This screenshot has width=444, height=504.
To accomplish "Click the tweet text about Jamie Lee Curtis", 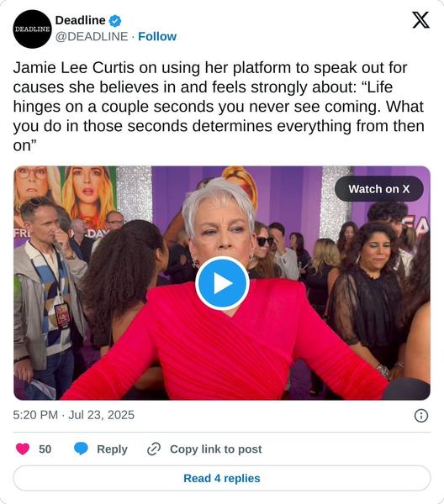I will tap(219, 107).
